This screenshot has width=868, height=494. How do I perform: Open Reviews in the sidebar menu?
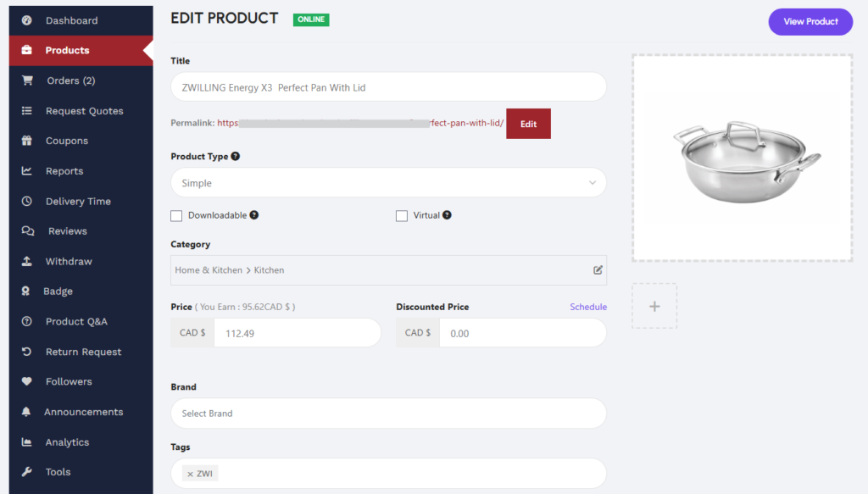coord(67,231)
